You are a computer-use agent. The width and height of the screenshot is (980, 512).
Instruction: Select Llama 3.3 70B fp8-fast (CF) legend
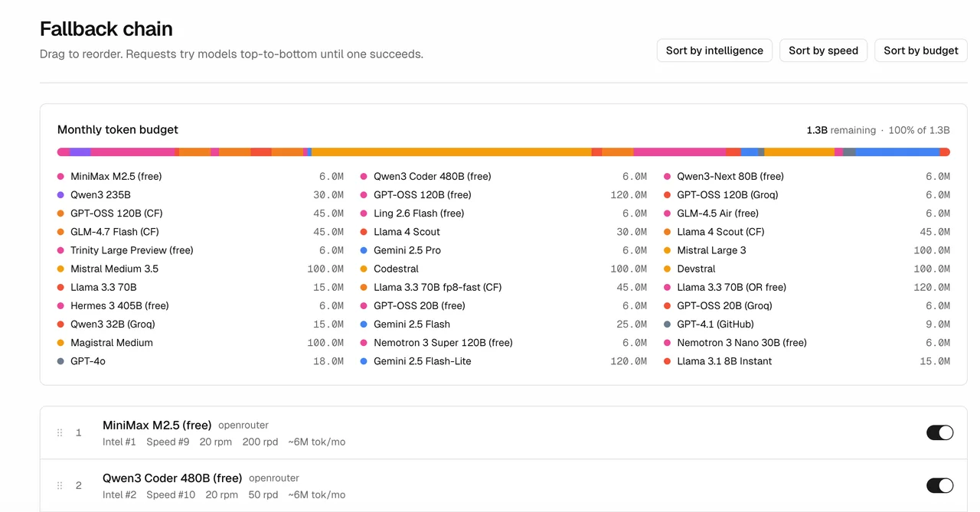(438, 287)
